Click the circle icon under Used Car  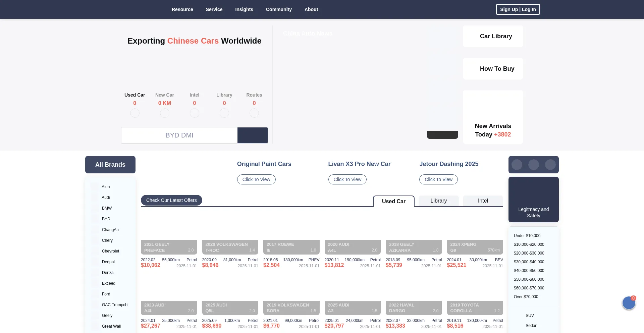[135, 113]
